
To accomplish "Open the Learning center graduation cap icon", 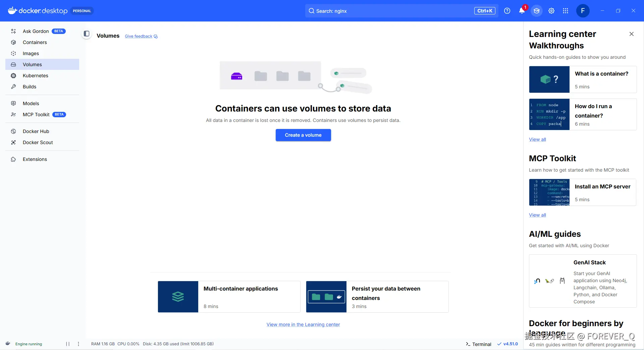I will click(537, 11).
